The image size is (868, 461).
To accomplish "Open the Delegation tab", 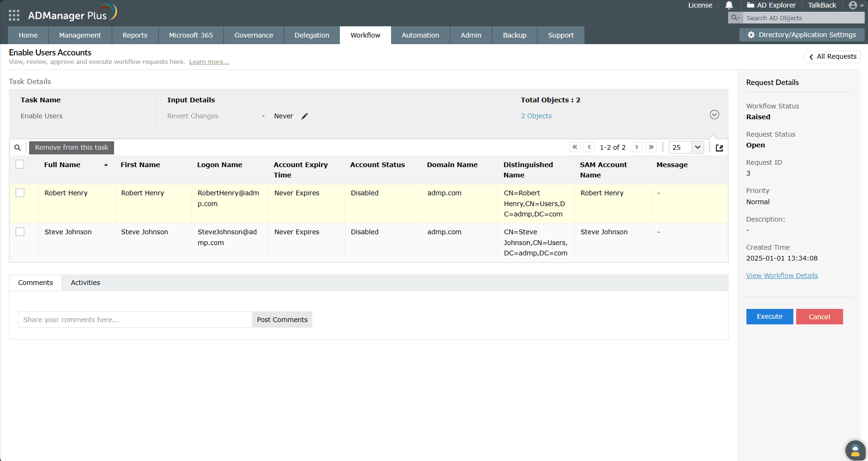I will tap(312, 35).
